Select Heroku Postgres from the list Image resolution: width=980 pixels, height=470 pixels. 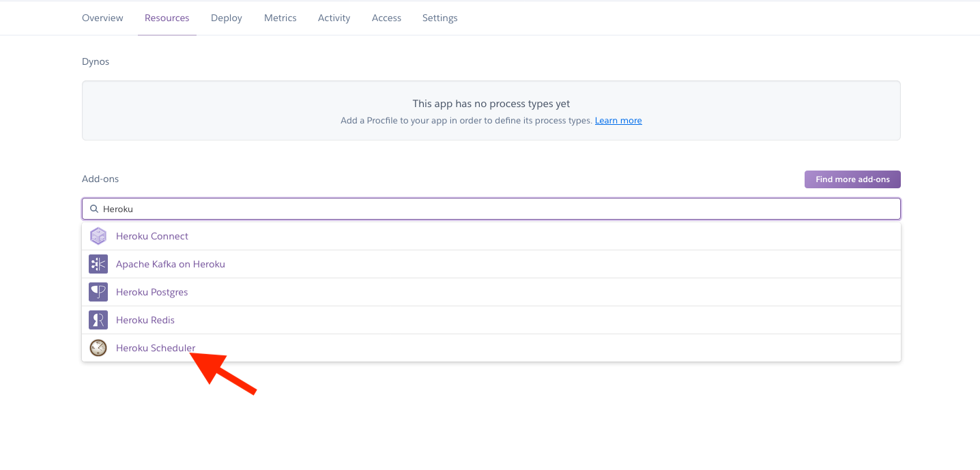(491, 292)
